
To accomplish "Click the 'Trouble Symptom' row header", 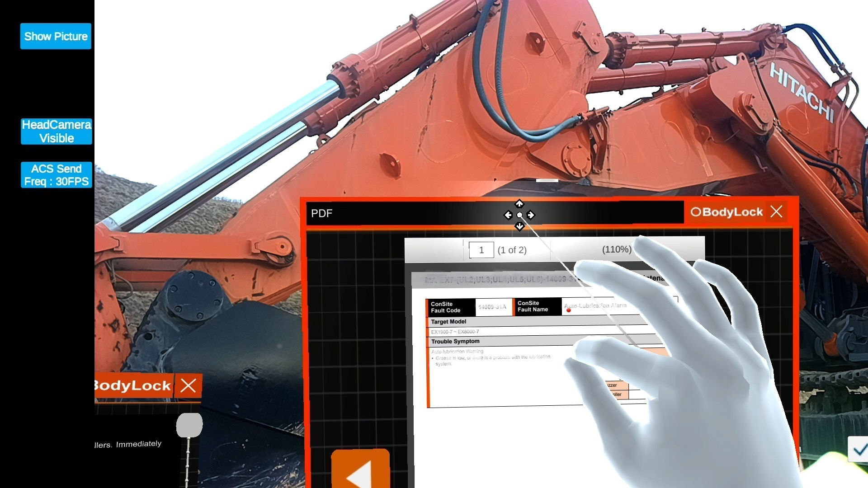I will coord(542,341).
